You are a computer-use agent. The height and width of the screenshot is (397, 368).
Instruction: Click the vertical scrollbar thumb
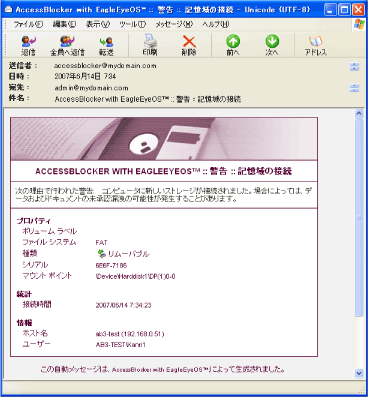pyautogui.click(x=359, y=218)
